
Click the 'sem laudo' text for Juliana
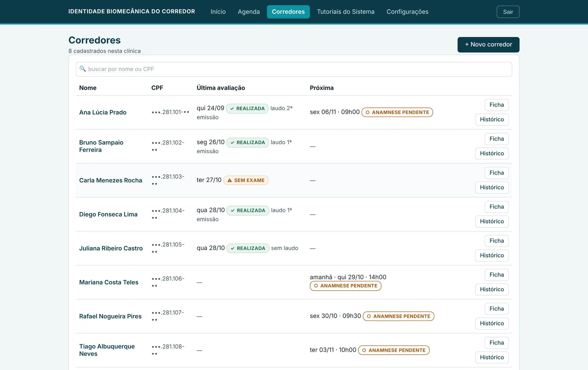[x=285, y=248]
